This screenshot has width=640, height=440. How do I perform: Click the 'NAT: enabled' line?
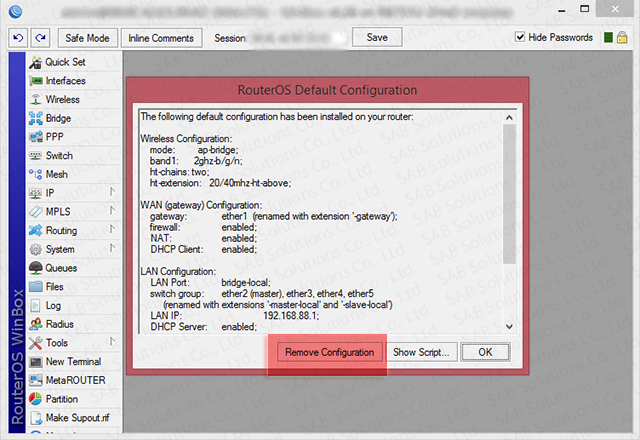point(204,238)
